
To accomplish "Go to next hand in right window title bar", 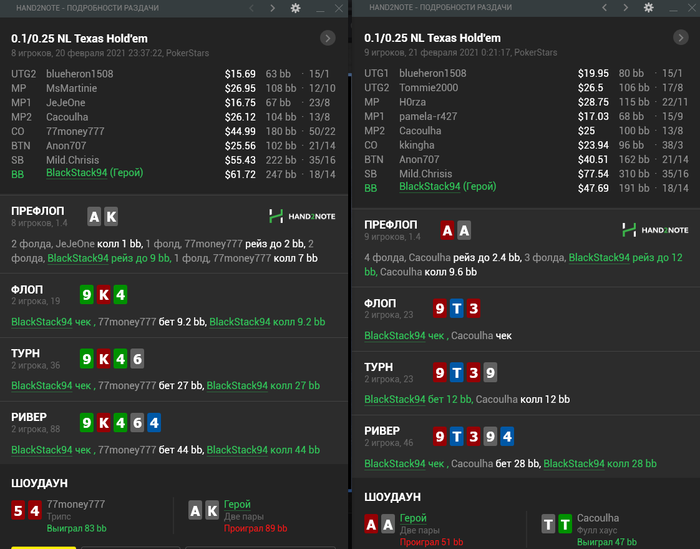I will point(625,8).
